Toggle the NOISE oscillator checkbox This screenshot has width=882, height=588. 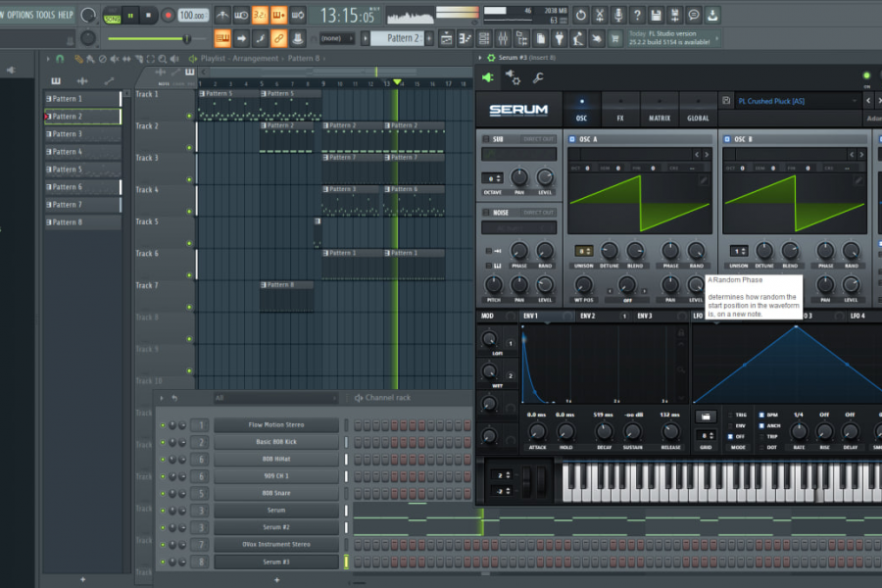click(x=486, y=213)
